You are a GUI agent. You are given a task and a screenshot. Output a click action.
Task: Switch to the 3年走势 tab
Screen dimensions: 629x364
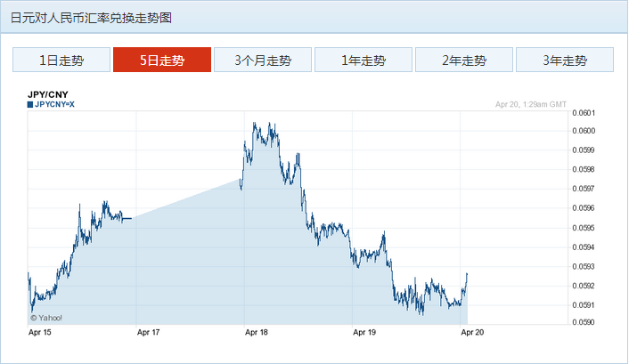(x=565, y=61)
